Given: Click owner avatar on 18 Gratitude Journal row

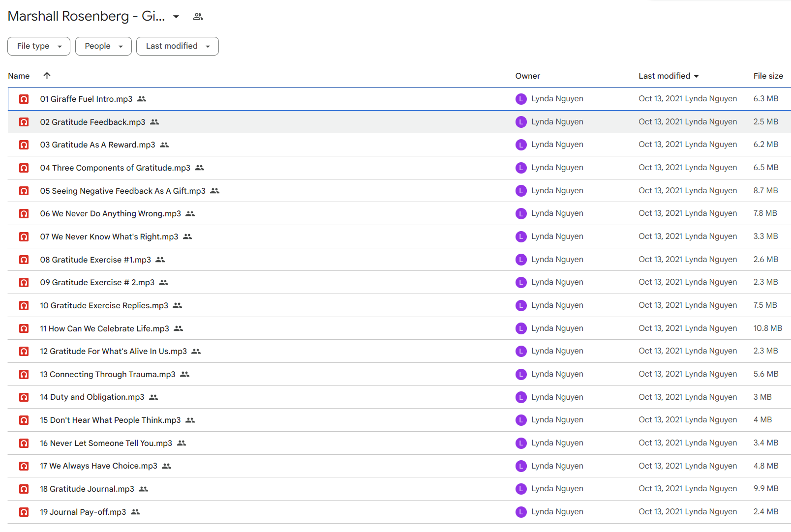Looking at the screenshot, I should (x=521, y=489).
